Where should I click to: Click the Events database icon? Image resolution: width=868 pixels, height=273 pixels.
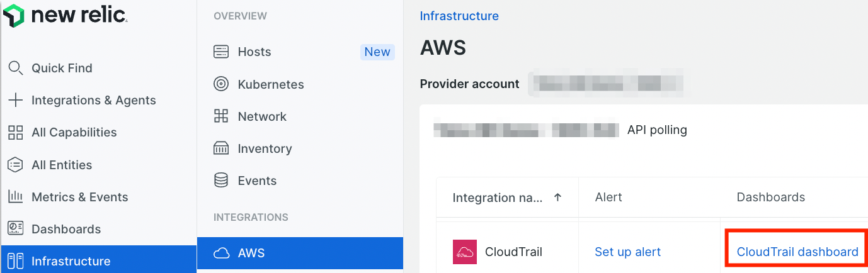tap(221, 181)
